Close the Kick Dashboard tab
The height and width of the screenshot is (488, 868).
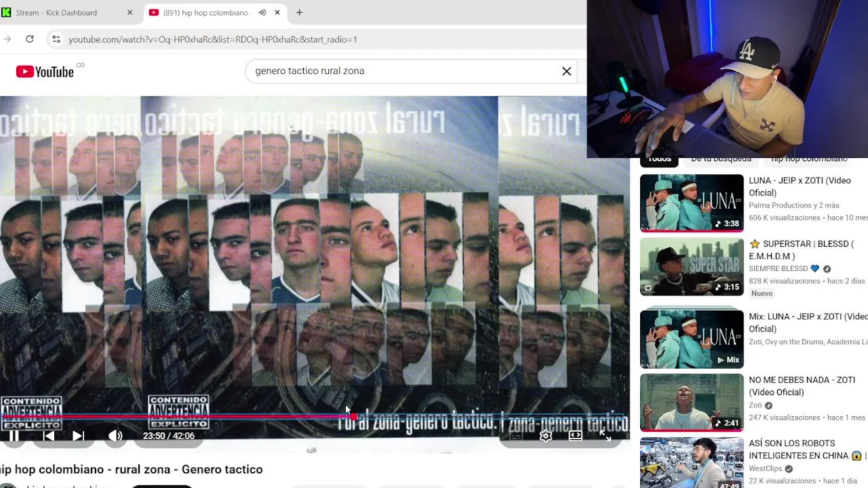click(130, 12)
